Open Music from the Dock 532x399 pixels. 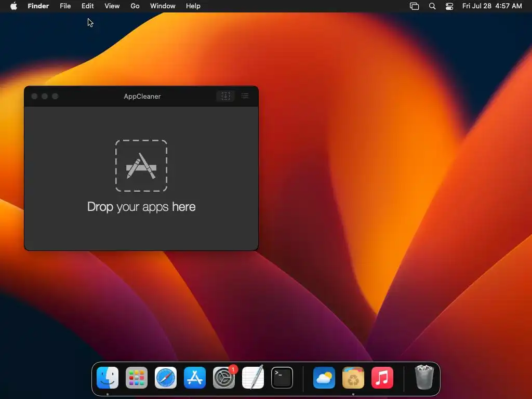click(x=382, y=378)
